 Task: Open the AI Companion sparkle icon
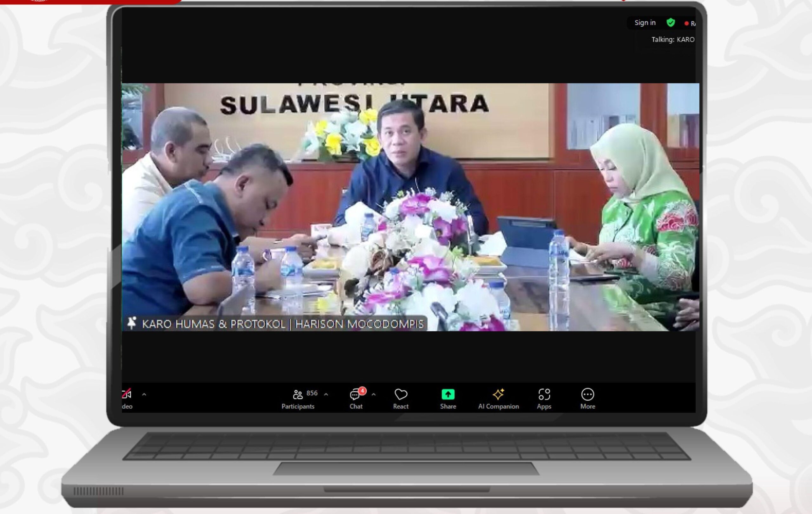498,394
